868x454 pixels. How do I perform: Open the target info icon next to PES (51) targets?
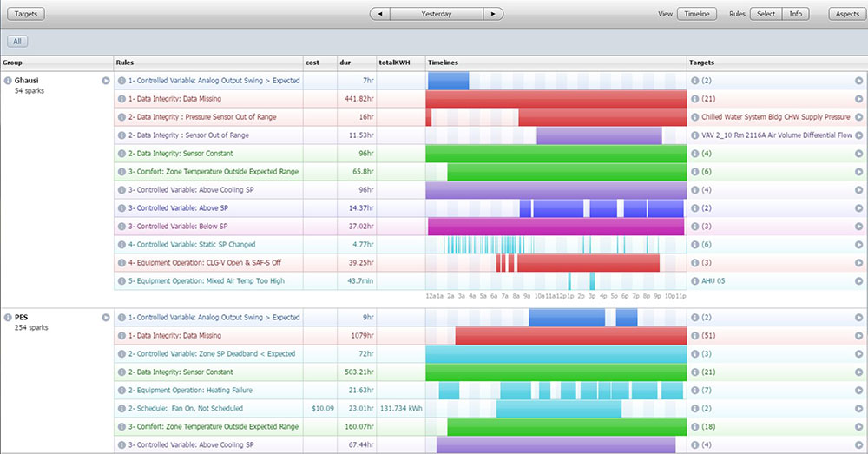pos(695,336)
